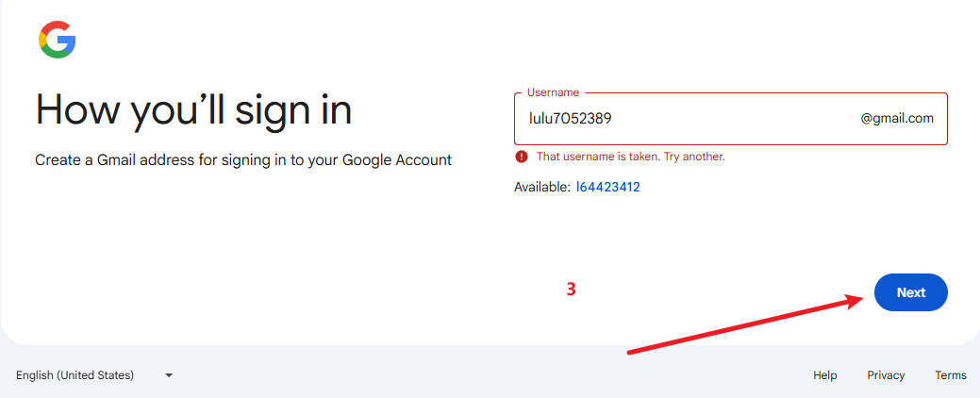The image size is (980, 398).
Task: Open the Help link
Action: click(x=825, y=375)
